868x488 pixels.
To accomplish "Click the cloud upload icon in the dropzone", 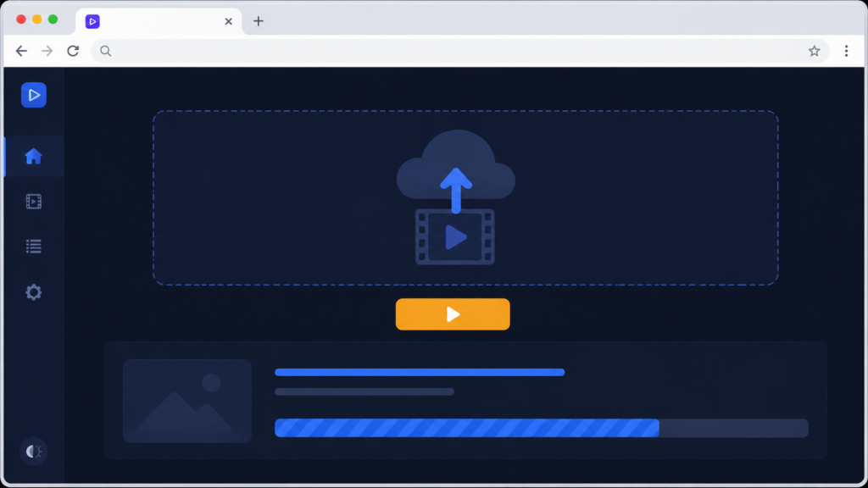I will point(456,166).
